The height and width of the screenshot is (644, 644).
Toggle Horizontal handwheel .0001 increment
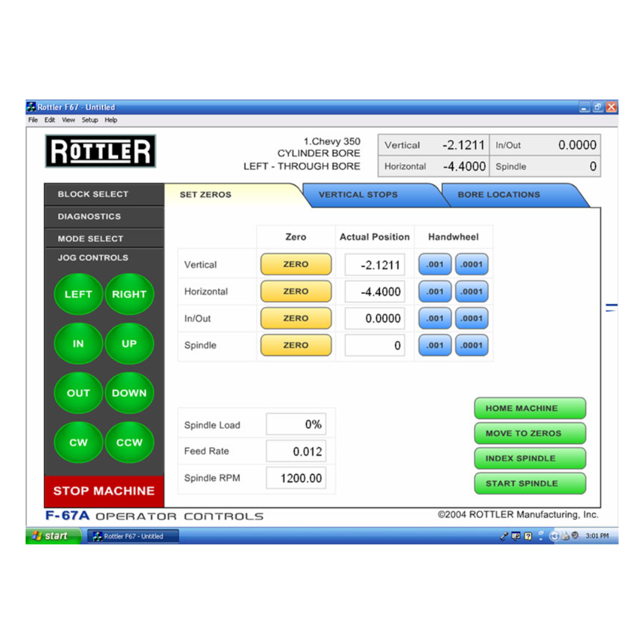click(471, 292)
